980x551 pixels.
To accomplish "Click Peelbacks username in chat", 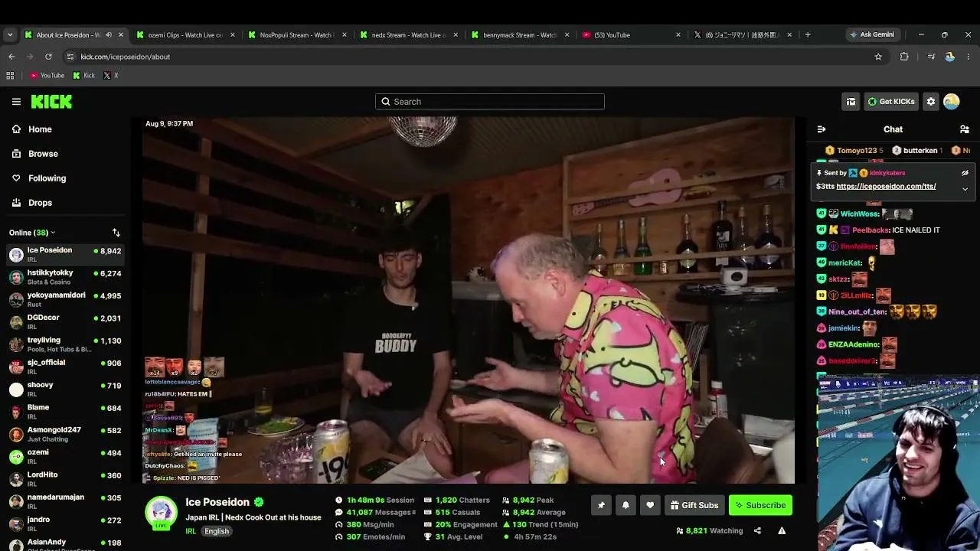I will pyautogui.click(x=871, y=230).
